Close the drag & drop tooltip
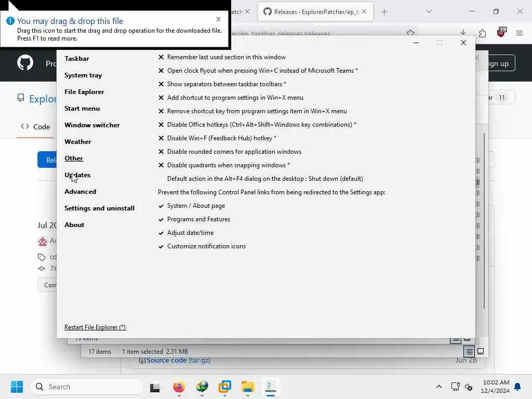Image resolution: width=532 pixels, height=399 pixels. 219,19
